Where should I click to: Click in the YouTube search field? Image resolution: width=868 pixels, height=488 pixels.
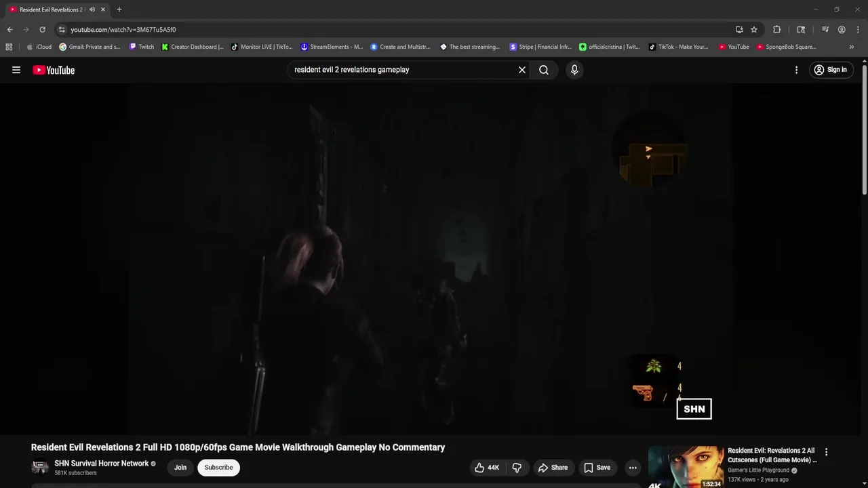click(403, 70)
